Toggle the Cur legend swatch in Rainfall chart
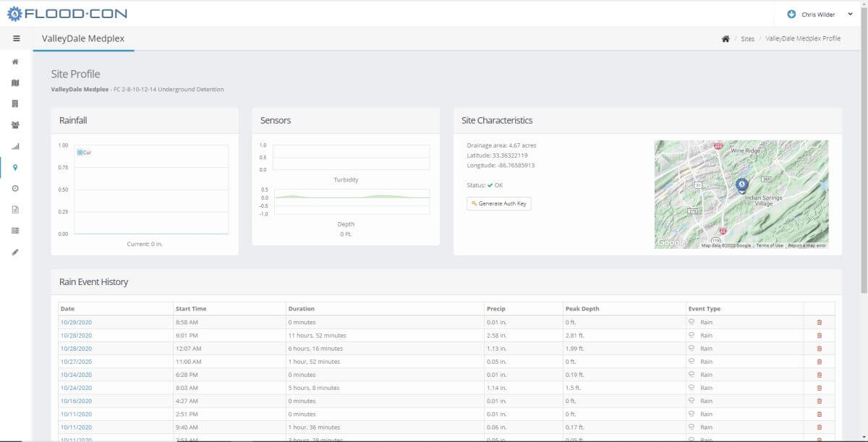868x442 pixels. [80, 153]
